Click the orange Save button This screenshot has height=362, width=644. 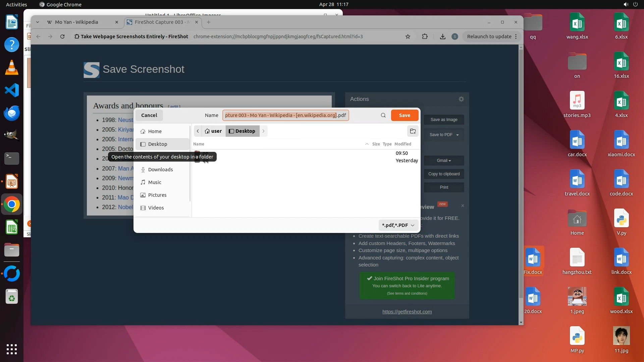tap(405, 115)
